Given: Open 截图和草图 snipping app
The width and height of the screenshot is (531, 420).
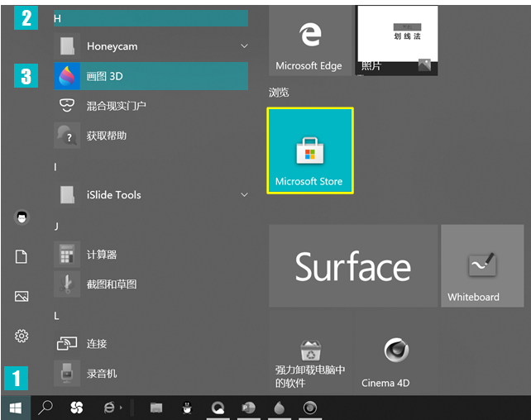Looking at the screenshot, I should (151, 284).
